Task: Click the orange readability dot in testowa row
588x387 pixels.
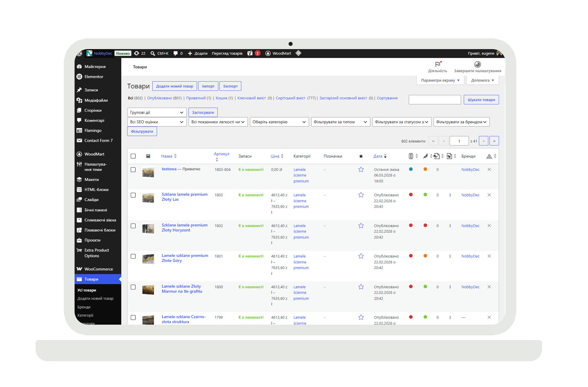Action: [425, 169]
